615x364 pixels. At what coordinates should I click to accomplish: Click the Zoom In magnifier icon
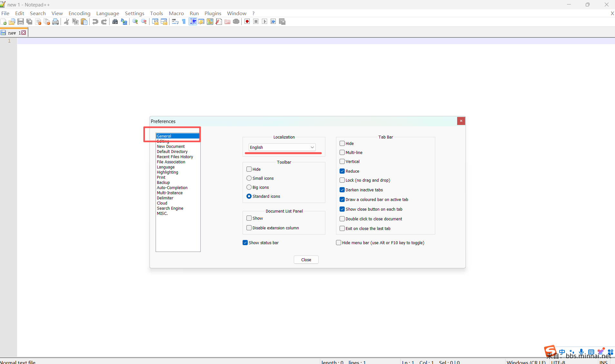coord(135,22)
